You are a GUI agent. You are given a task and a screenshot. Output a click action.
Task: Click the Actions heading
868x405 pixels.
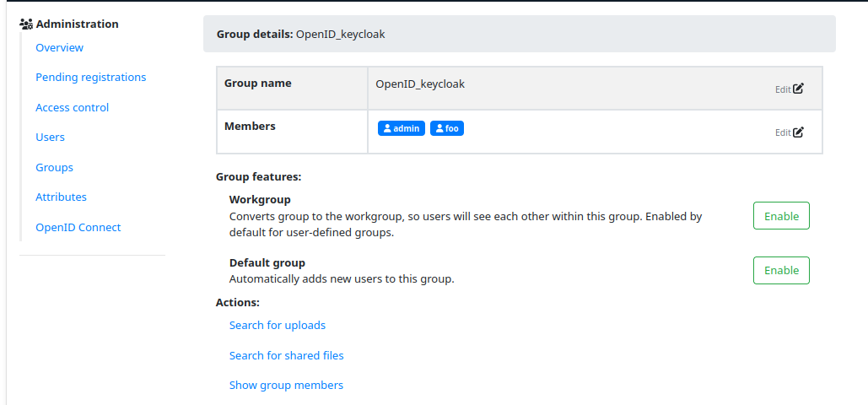[238, 303]
